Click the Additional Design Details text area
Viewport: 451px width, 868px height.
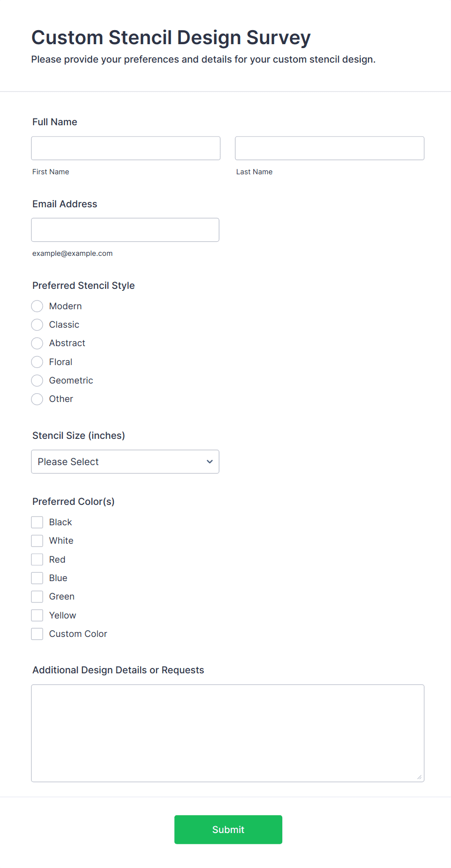coord(227,733)
